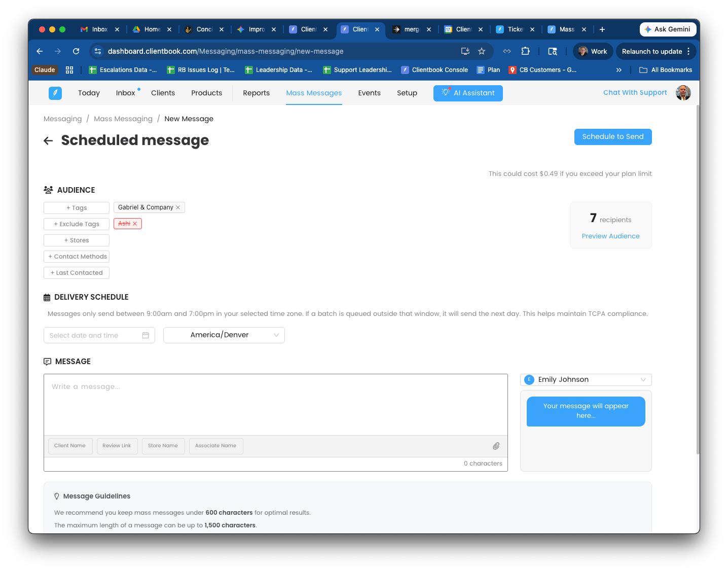The height and width of the screenshot is (571, 728).
Task: Close the Inbox Gmail tab
Action: pyautogui.click(x=117, y=29)
